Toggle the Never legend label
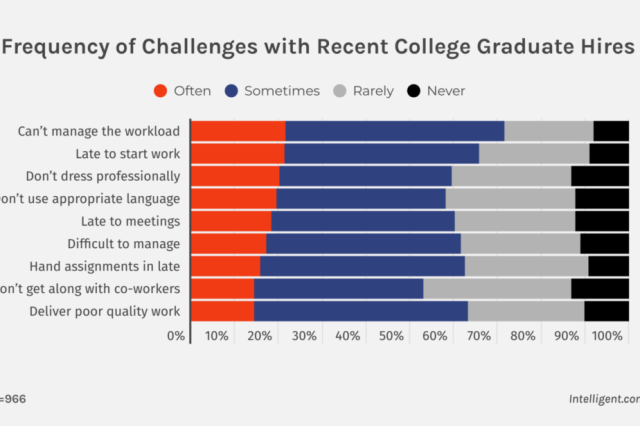The height and width of the screenshot is (426, 640). click(x=445, y=91)
